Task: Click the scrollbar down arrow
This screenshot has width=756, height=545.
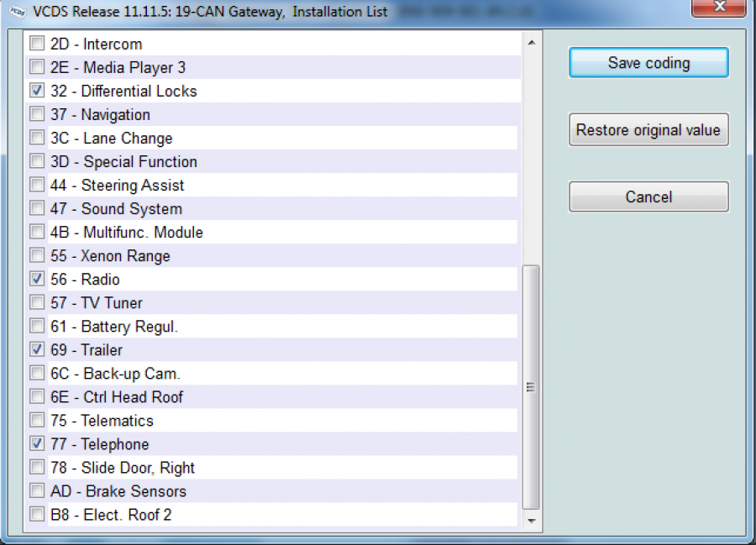Action: [530, 521]
